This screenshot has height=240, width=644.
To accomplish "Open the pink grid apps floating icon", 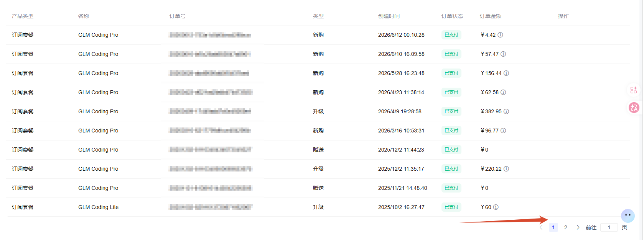I will coord(634,90).
